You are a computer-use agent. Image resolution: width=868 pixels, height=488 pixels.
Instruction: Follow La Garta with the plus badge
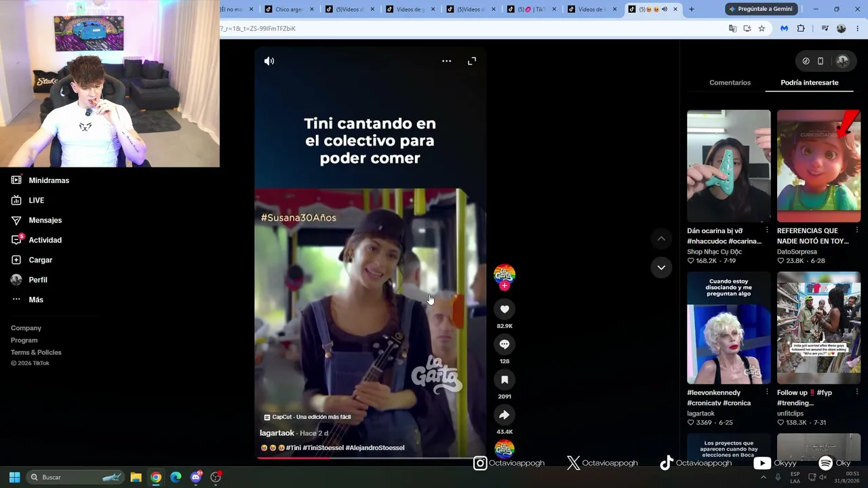(x=505, y=286)
